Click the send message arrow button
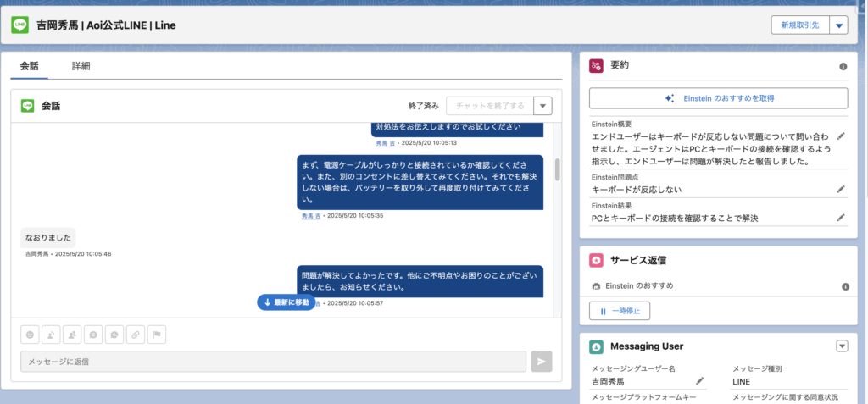The width and height of the screenshot is (868, 404). (x=541, y=362)
